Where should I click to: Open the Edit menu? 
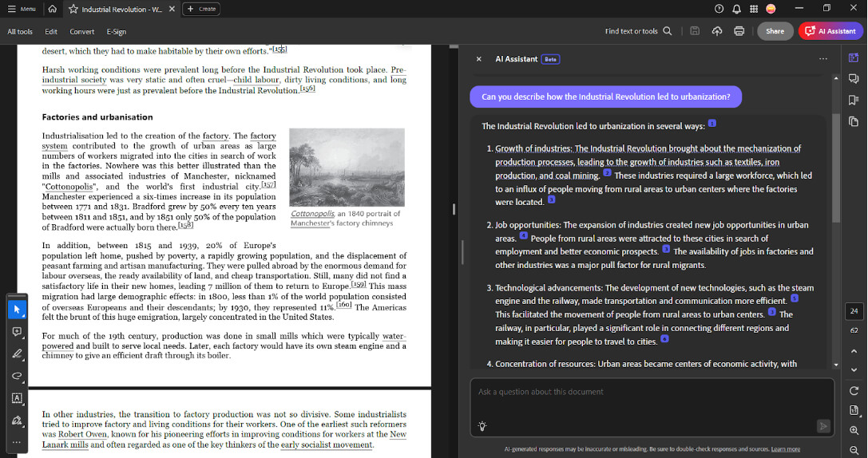point(51,32)
